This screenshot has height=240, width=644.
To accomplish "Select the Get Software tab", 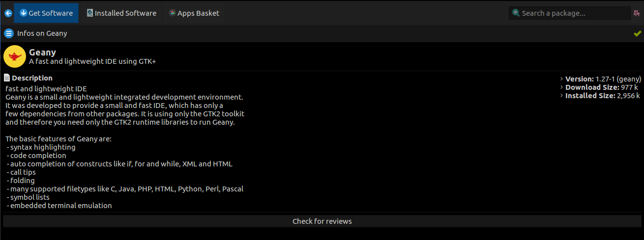I will (x=50, y=13).
